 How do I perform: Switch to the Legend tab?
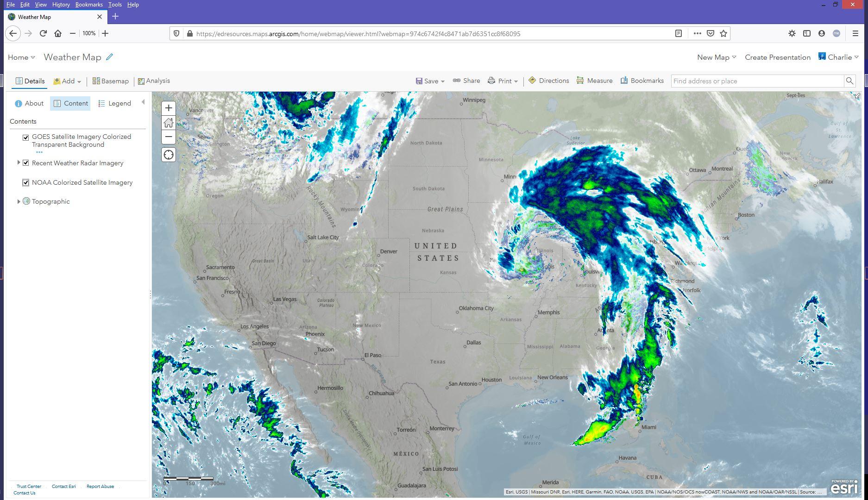tap(114, 103)
